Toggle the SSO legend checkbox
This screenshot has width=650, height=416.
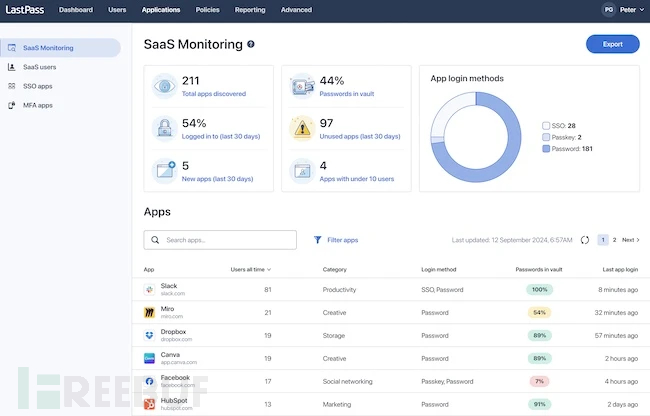(545, 126)
